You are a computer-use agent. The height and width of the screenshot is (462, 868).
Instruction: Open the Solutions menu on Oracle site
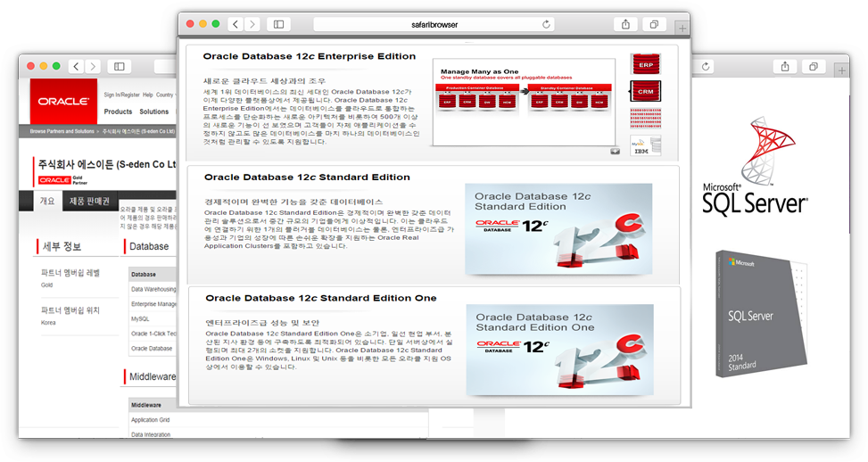tap(154, 111)
